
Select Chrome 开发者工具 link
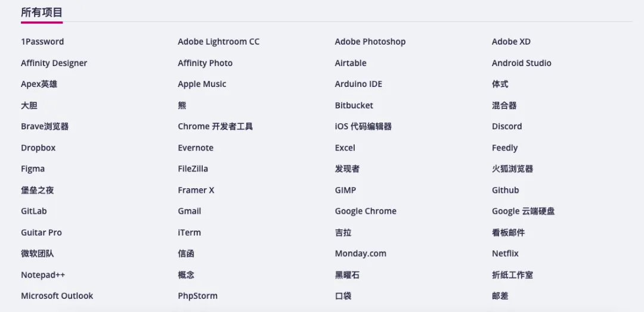pyautogui.click(x=215, y=127)
